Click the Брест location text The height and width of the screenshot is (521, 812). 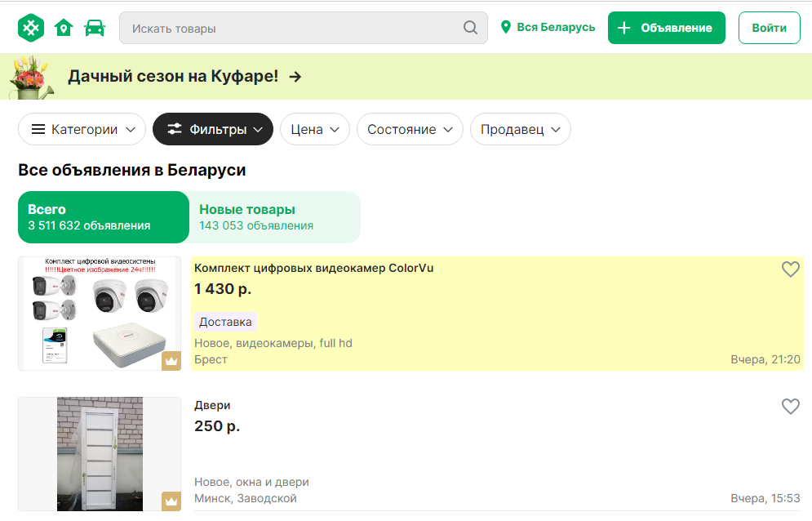click(x=211, y=359)
